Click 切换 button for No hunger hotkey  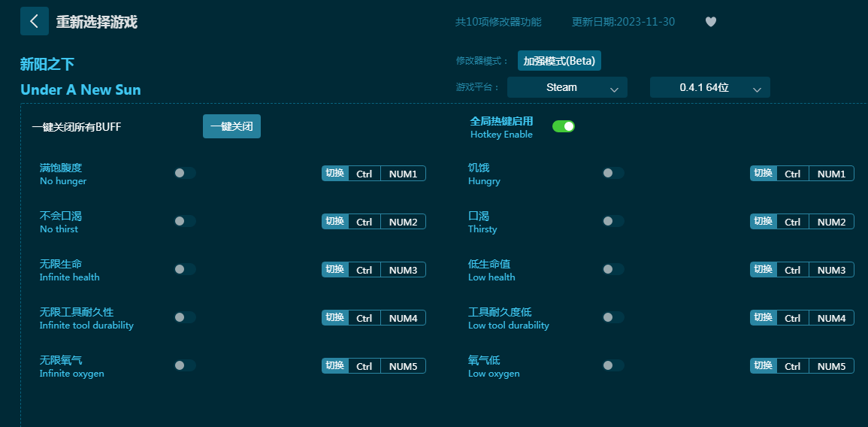click(335, 174)
